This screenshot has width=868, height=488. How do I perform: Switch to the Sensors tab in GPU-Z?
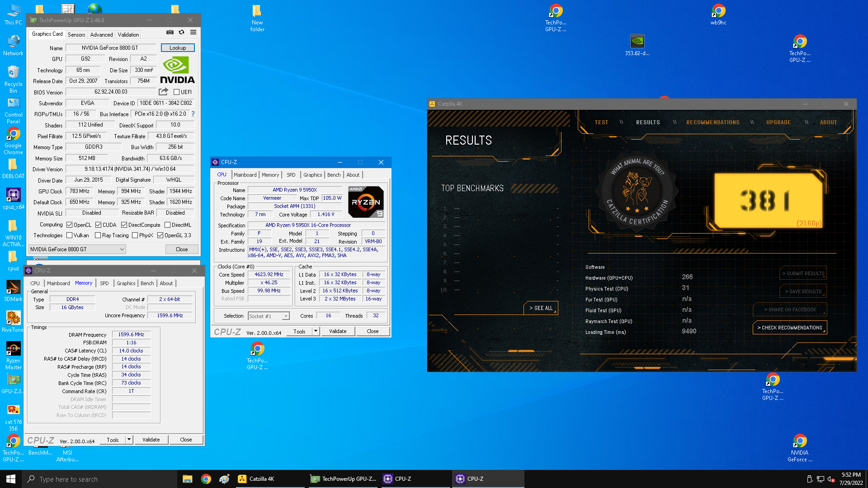pyautogui.click(x=76, y=35)
